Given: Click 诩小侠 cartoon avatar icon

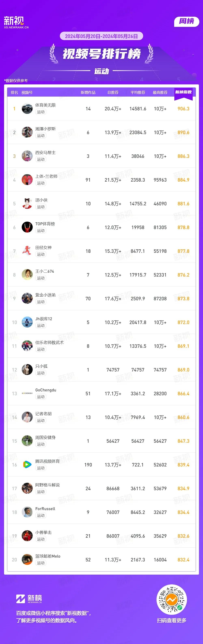Looking at the screenshot, I should tap(27, 204).
